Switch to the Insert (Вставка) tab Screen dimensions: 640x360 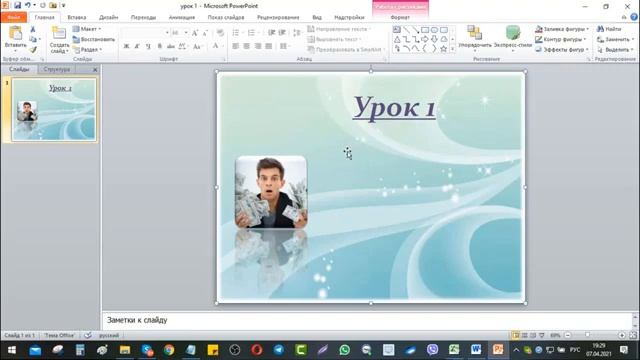(x=77, y=18)
